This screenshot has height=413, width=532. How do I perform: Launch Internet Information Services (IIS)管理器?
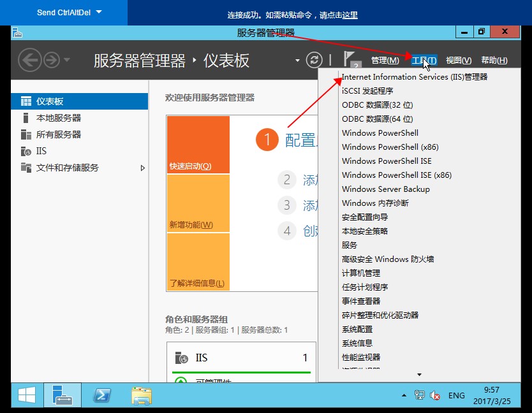(x=415, y=77)
